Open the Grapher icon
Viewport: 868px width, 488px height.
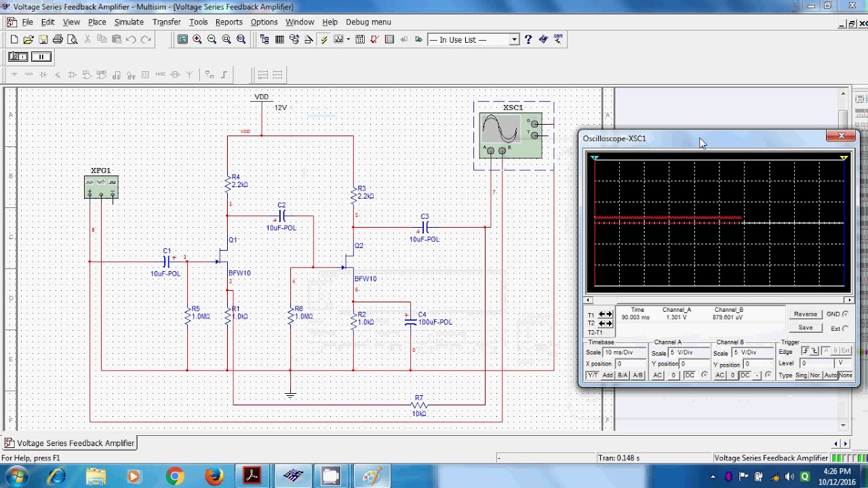[x=338, y=40]
